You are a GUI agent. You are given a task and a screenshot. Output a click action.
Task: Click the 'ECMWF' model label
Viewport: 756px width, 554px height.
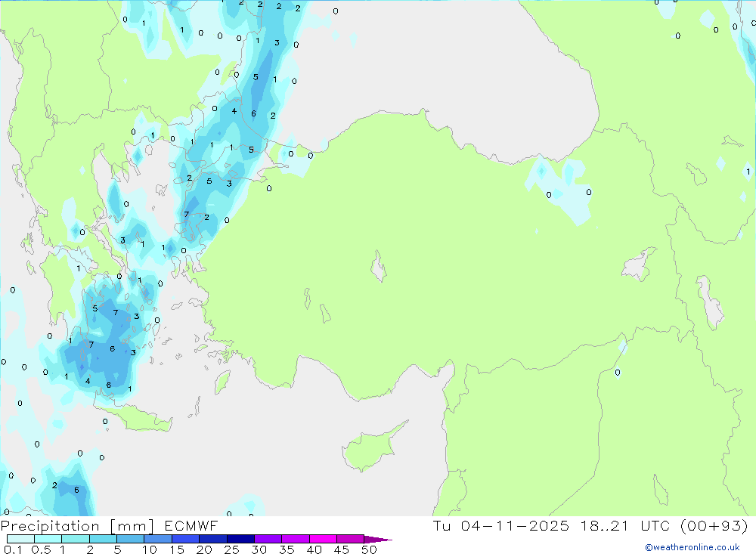coord(191,525)
